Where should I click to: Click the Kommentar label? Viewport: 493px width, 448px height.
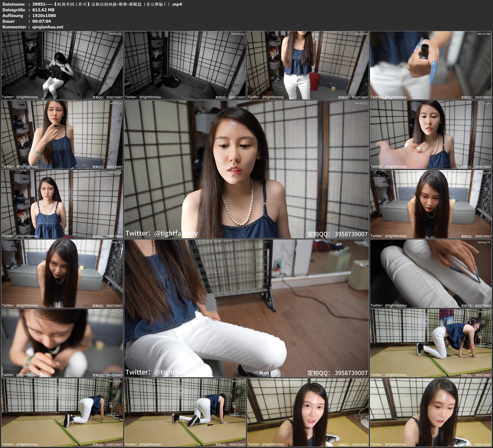pos(14,27)
